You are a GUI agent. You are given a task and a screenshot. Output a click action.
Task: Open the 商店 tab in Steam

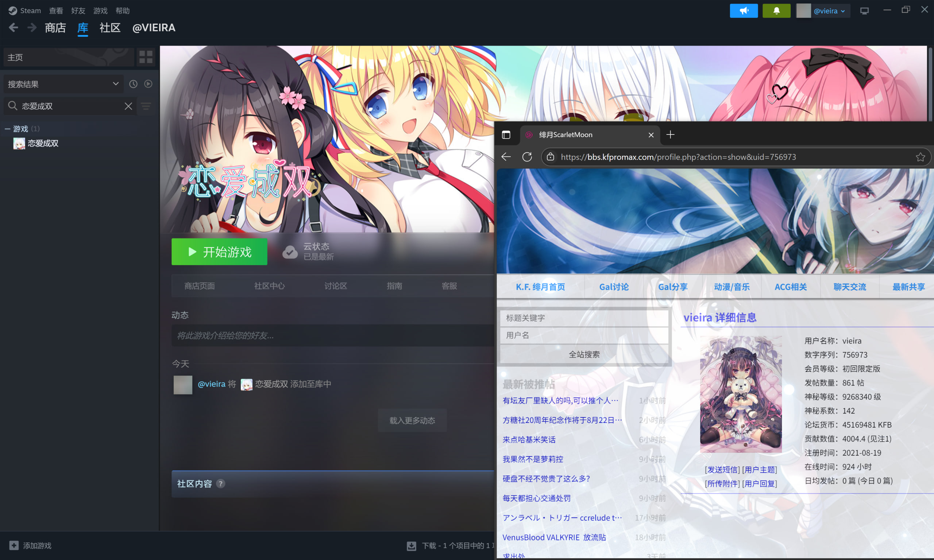(x=55, y=28)
